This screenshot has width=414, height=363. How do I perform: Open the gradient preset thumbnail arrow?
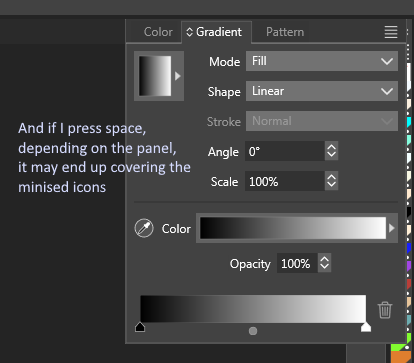(178, 76)
